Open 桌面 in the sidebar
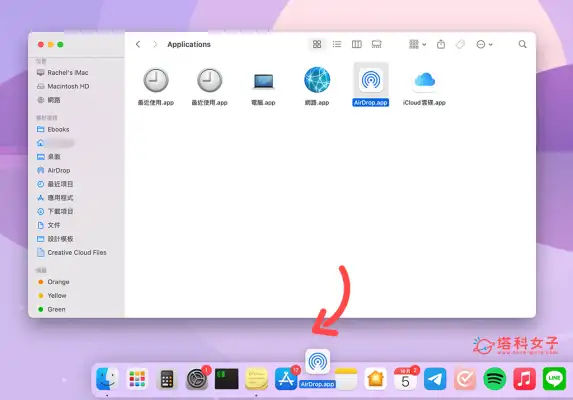 [x=49, y=157]
